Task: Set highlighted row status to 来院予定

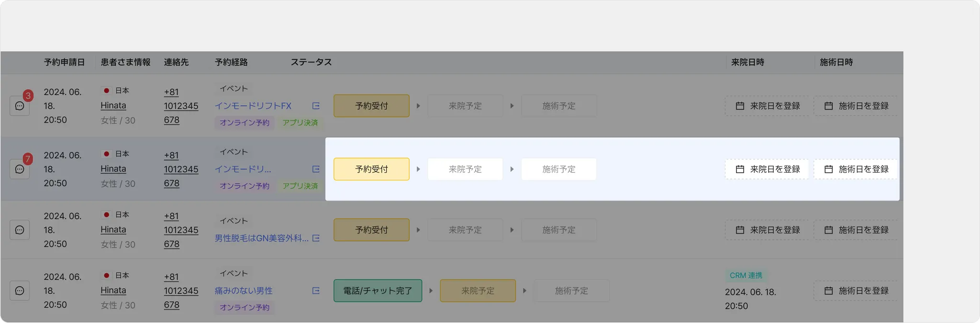Action: click(465, 169)
